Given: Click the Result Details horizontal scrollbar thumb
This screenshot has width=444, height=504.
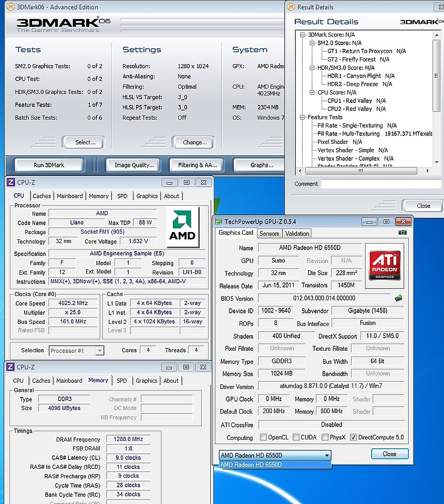Looking at the screenshot, I should 360,171.
